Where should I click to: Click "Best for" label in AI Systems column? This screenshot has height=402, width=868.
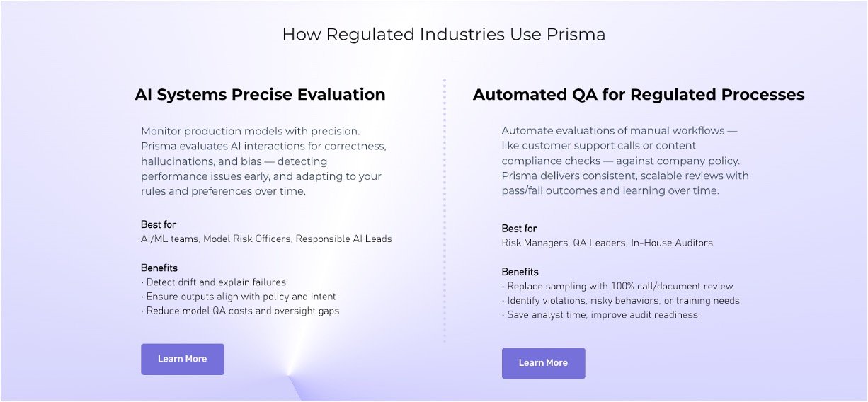click(159, 224)
